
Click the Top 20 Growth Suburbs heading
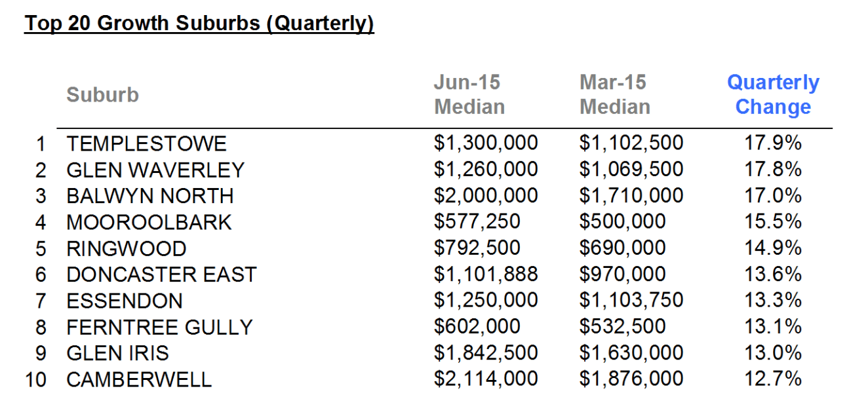tap(199, 24)
